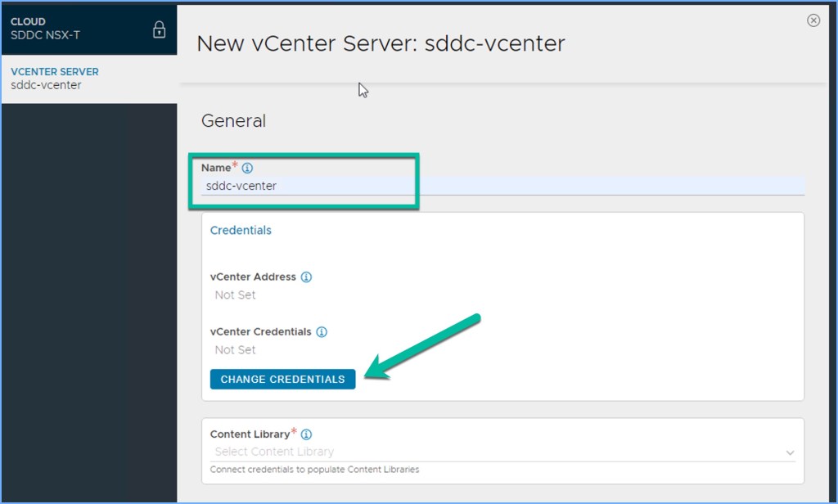Select the CLOUD SDDC NSX-T sidebar item
Viewport: 838px width, 504px height.
74,29
